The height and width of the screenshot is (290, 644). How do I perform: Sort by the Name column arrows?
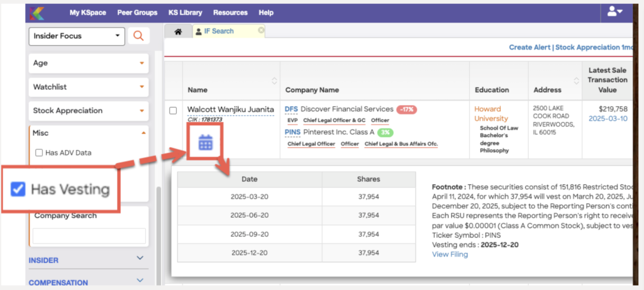[x=274, y=81]
